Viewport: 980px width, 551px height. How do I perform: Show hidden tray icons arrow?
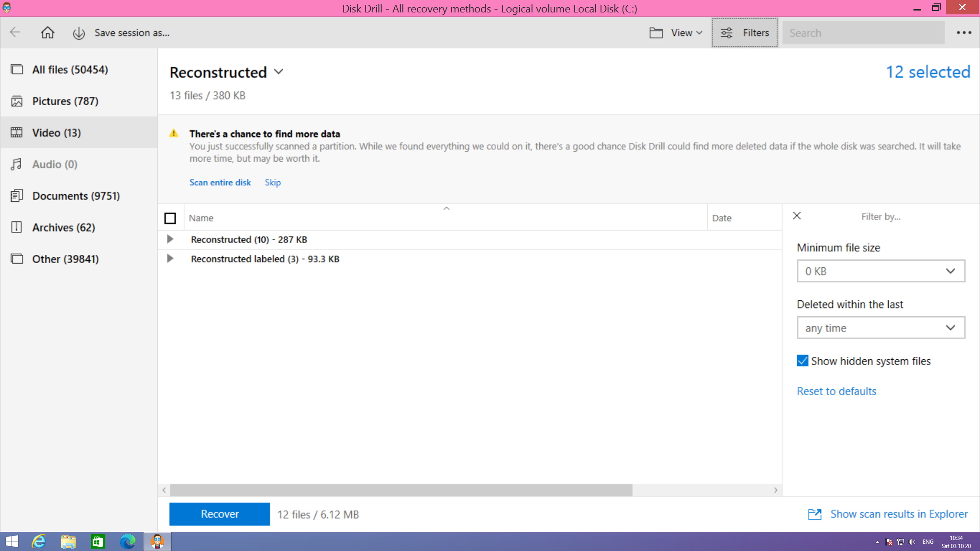pos(877,542)
